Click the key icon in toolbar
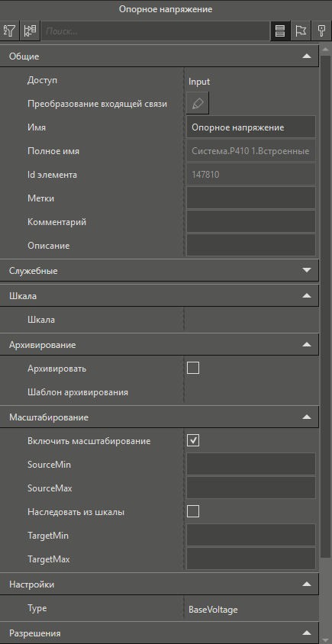The width and height of the screenshot is (332, 644). (x=321, y=31)
